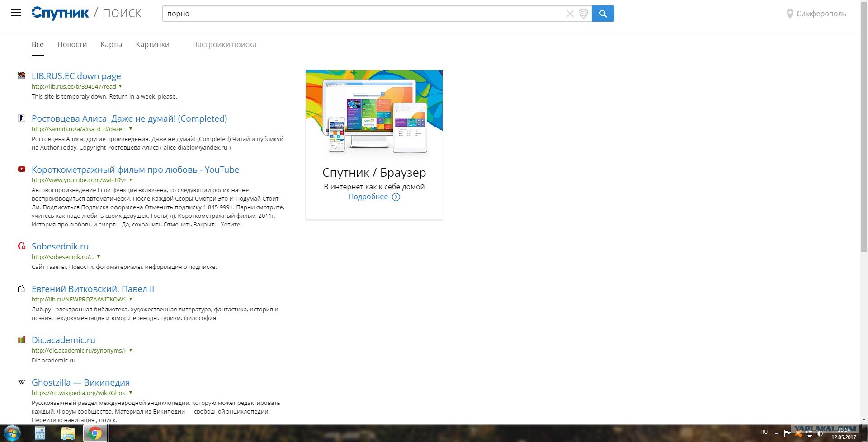Click the YouTube favicon beside the film result
The height and width of the screenshot is (442, 868).
[22, 169]
